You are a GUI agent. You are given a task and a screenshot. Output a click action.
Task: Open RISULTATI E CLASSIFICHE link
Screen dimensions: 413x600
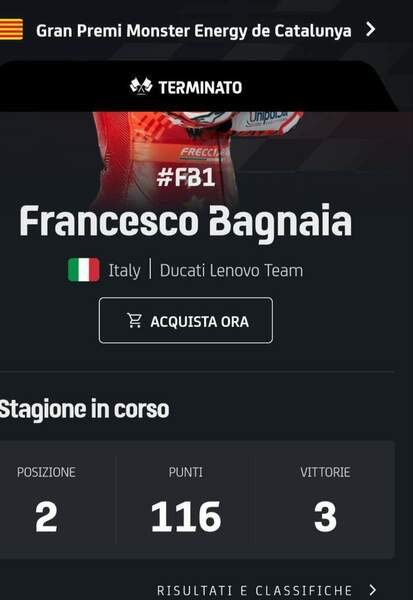tap(254, 590)
